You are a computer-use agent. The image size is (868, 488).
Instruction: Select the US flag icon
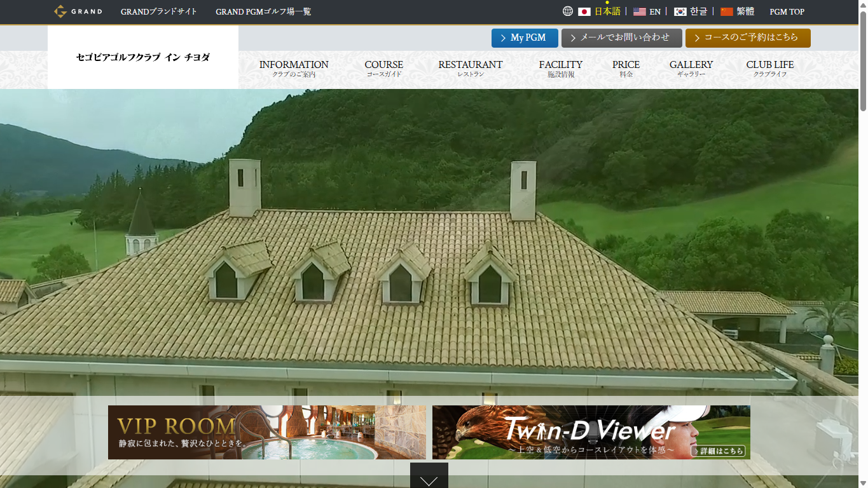[x=640, y=11]
